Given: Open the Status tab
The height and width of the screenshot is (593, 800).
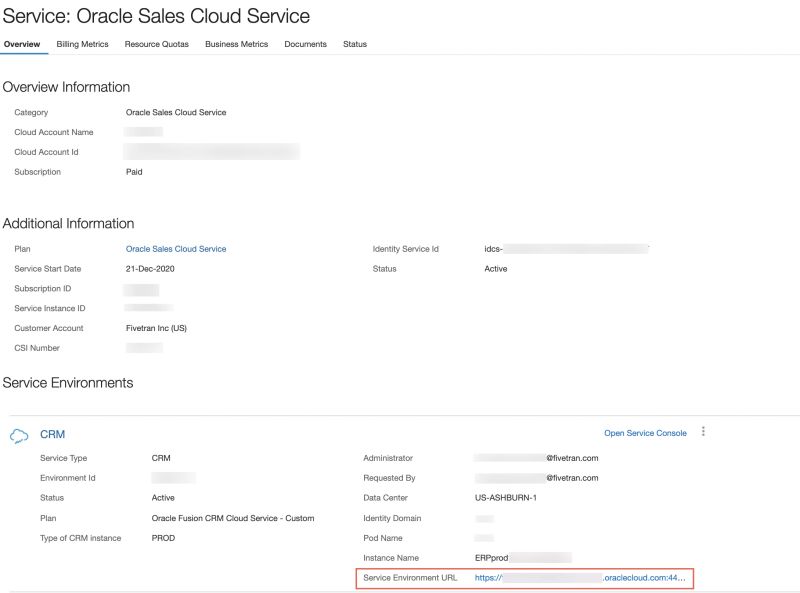Looking at the screenshot, I should click(x=353, y=44).
